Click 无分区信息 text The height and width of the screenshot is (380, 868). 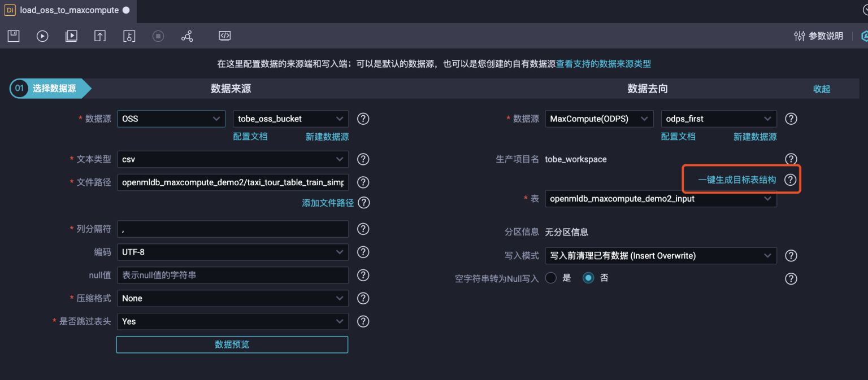(566, 232)
